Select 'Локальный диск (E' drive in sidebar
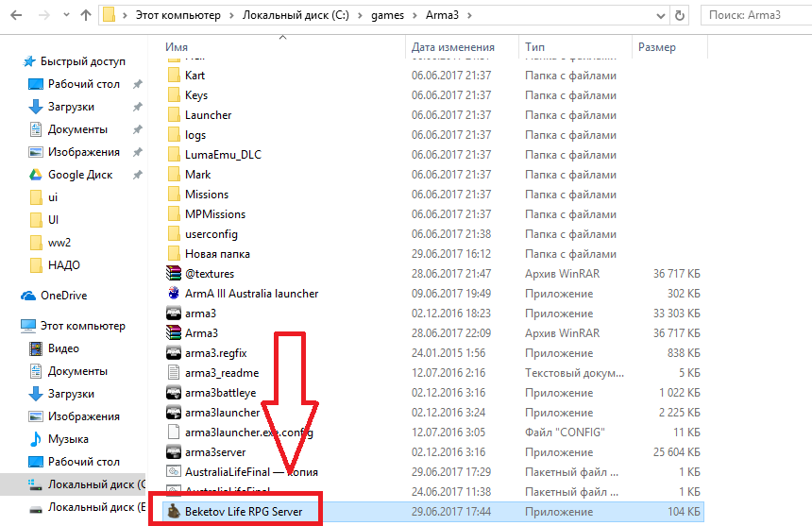812x526 pixels. (97, 507)
